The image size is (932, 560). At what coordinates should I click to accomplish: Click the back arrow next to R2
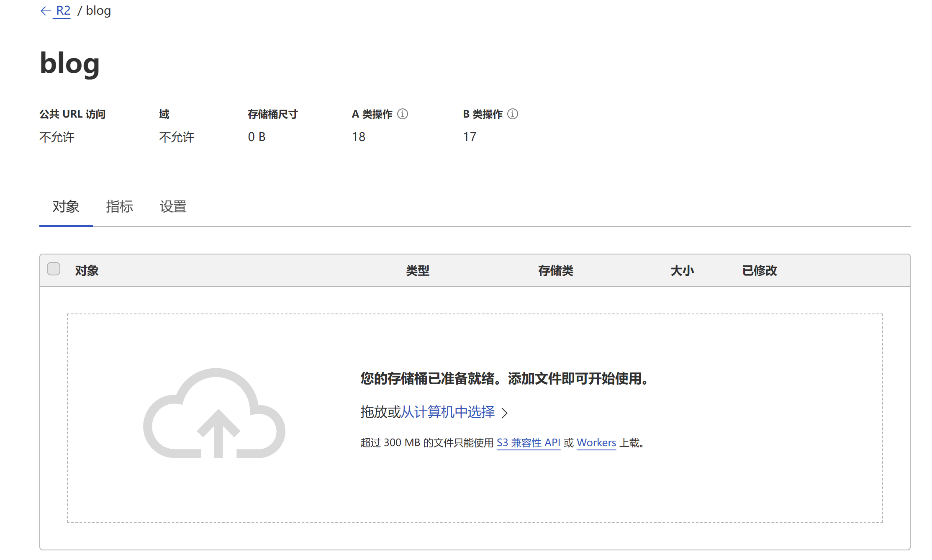(x=45, y=11)
